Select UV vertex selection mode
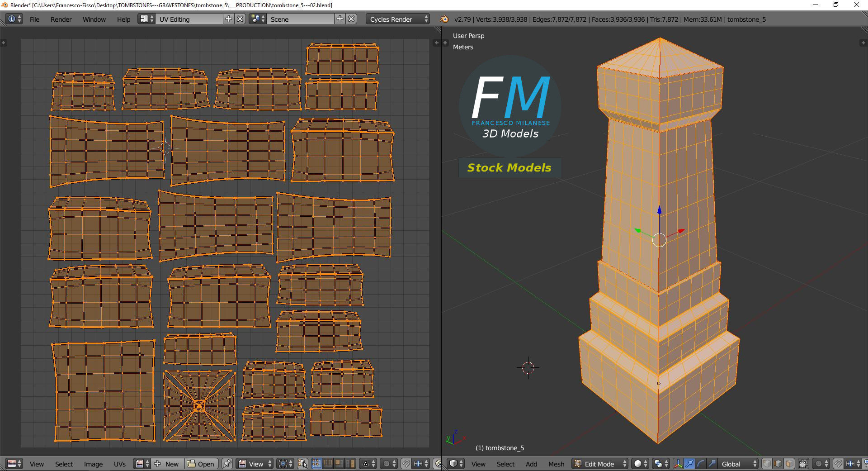The width and height of the screenshot is (868, 471). pyautogui.click(x=316, y=464)
